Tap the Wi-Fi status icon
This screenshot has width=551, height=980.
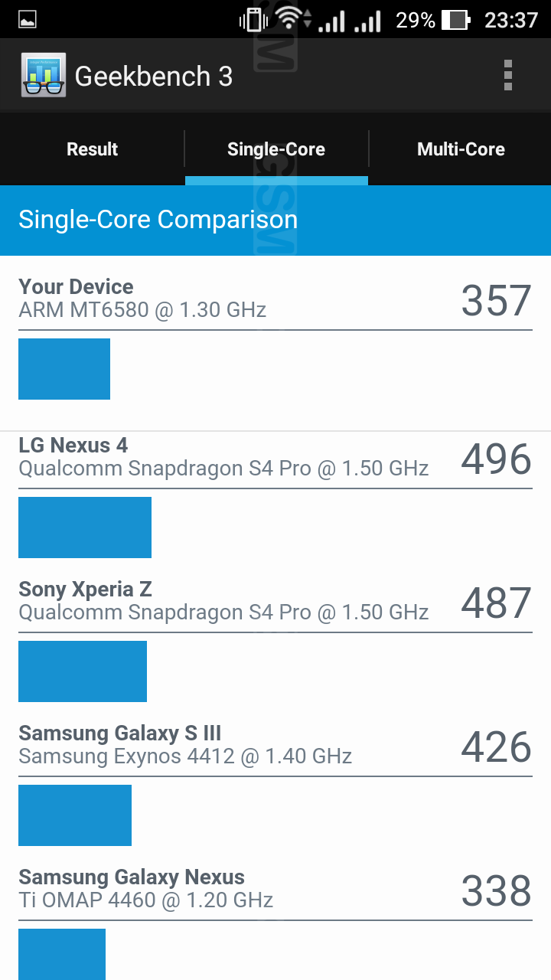tap(290, 19)
